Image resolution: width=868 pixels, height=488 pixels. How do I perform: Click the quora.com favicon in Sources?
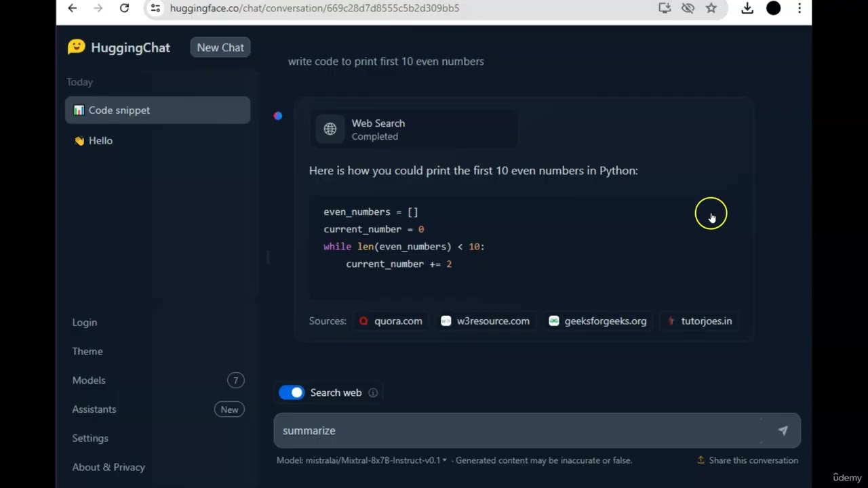363,321
